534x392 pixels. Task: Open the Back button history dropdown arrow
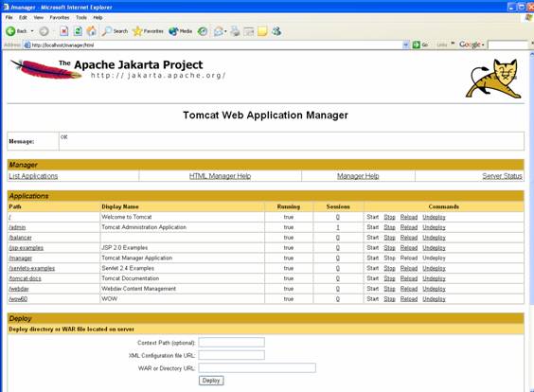point(32,31)
